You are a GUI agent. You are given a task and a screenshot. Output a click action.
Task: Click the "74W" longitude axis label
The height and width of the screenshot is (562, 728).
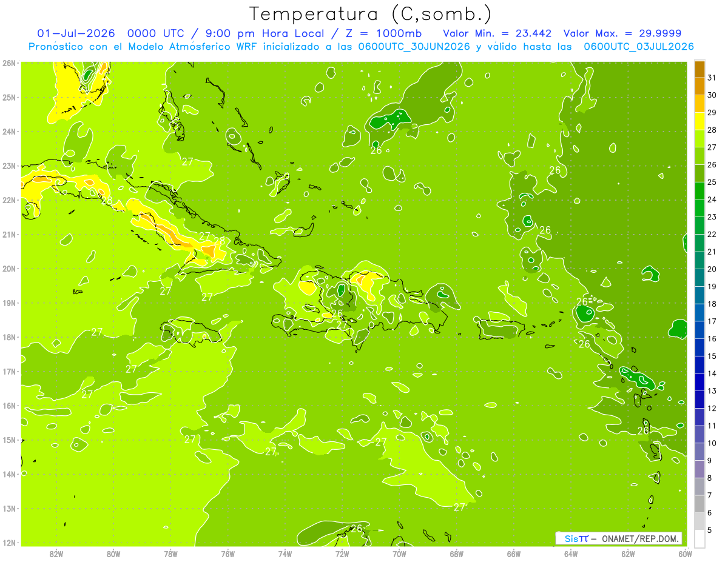285,554
